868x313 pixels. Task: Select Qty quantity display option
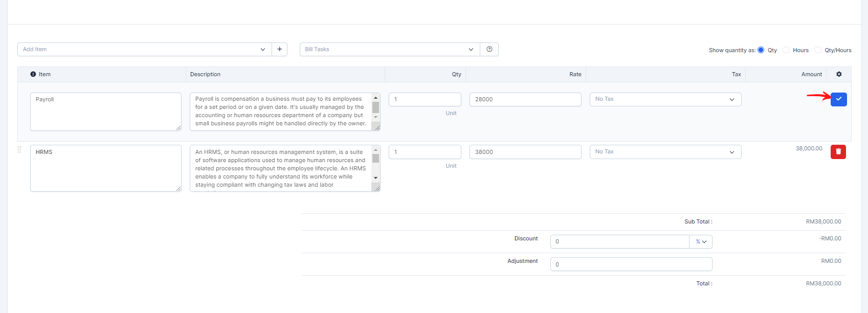[x=761, y=50]
